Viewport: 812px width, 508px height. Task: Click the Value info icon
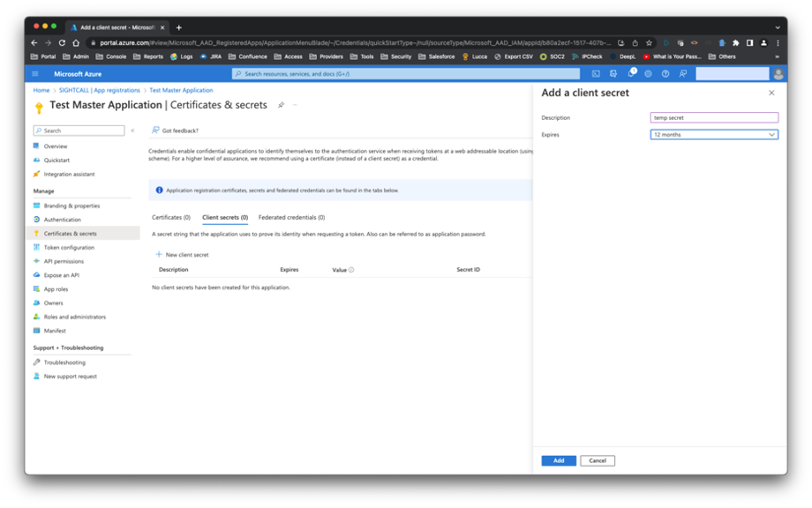coord(351,270)
